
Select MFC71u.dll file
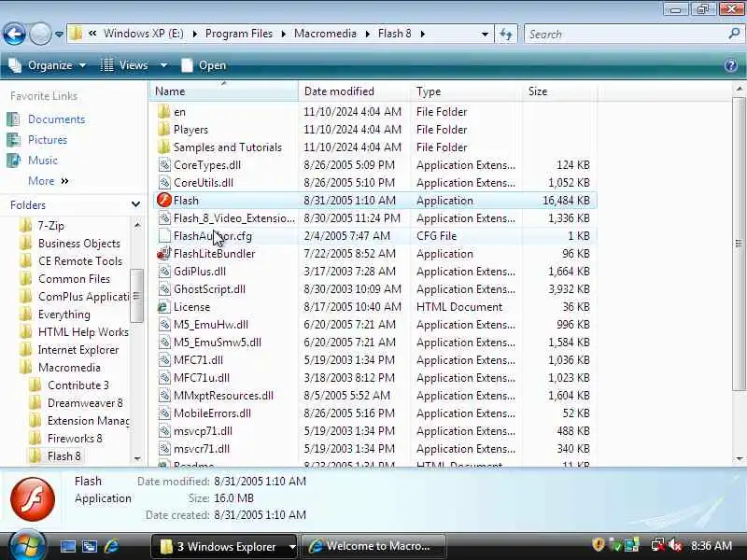pos(202,378)
